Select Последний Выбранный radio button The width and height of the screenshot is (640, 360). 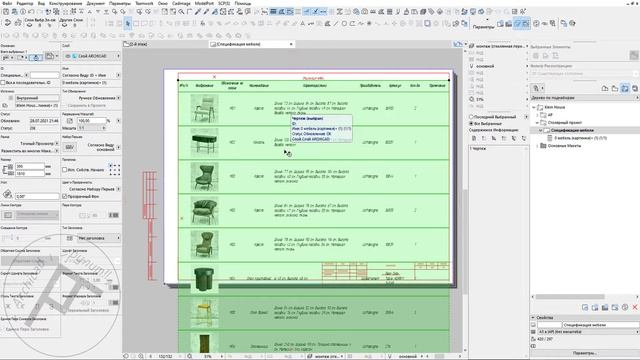(471, 117)
